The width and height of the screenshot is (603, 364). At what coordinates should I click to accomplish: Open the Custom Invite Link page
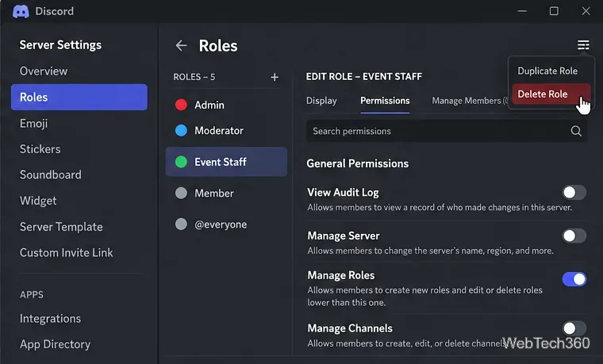[66, 252]
